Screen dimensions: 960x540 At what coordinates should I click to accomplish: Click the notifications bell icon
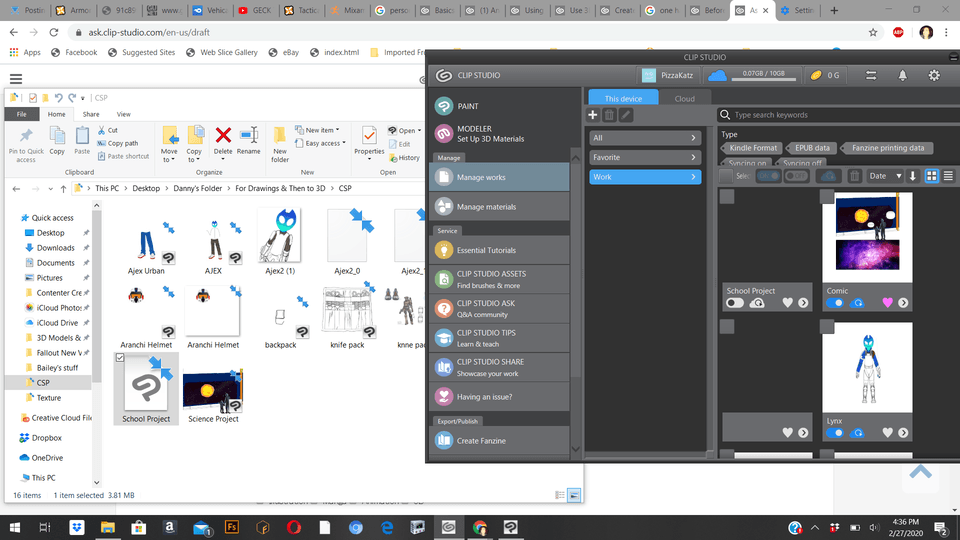(903, 76)
